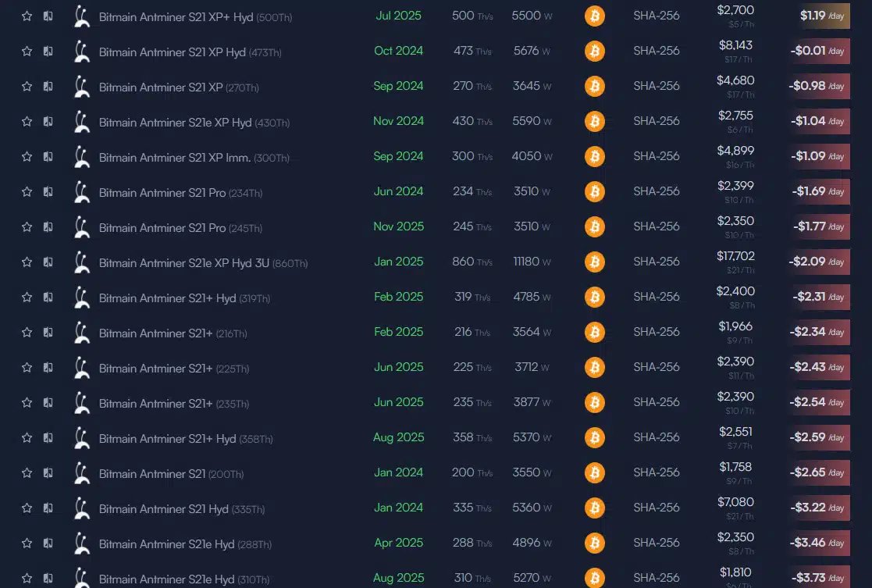Click Bitcoin icon in S21e Hyd (288Th) row
The width and height of the screenshot is (872, 588).
pos(595,543)
